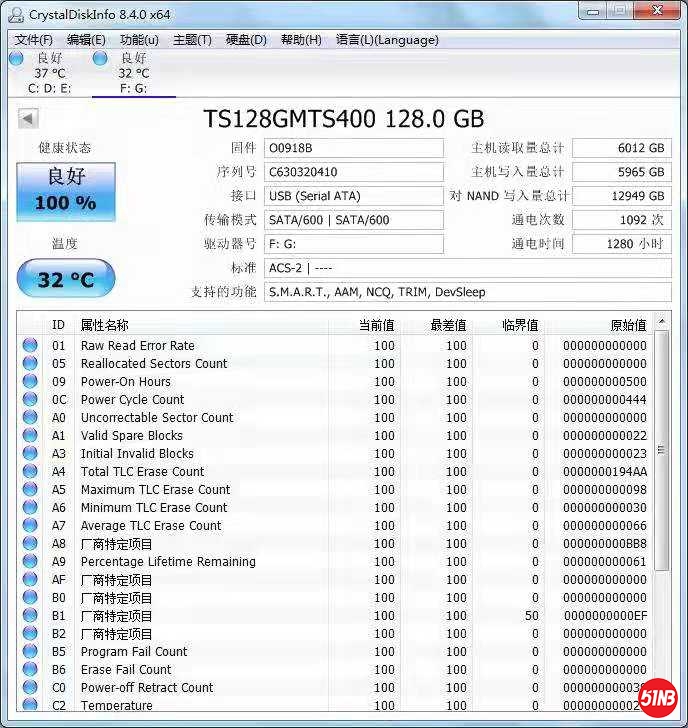Click the scrollbar up arrow in attribute list
Image resolution: width=688 pixels, height=728 pixels.
click(662, 322)
